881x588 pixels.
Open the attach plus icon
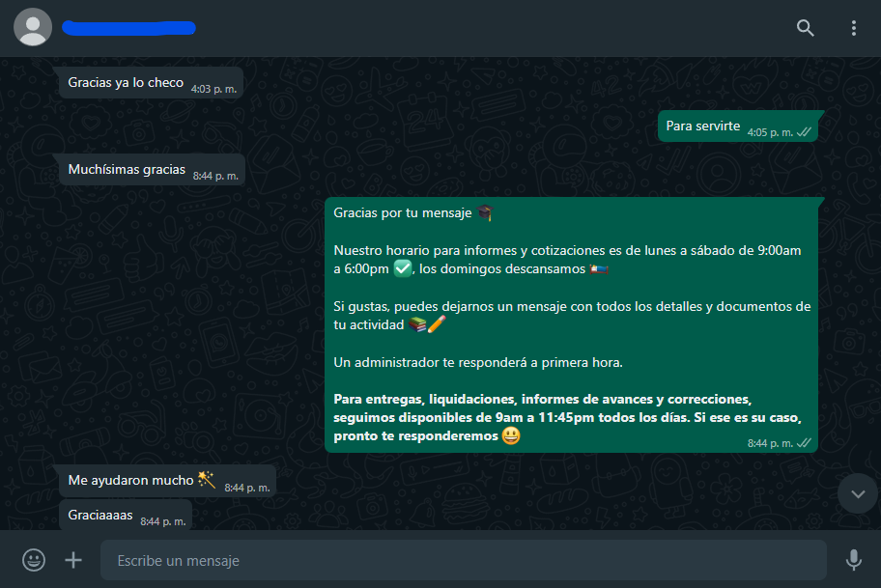click(x=73, y=560)
